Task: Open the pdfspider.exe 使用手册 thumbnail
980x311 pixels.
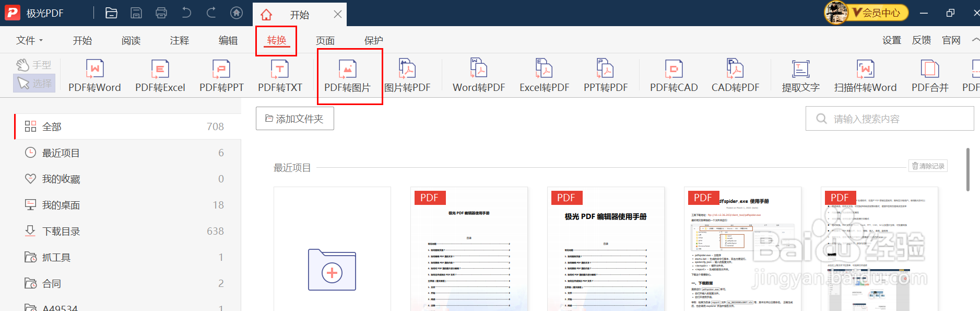Action: pos(742,249)
